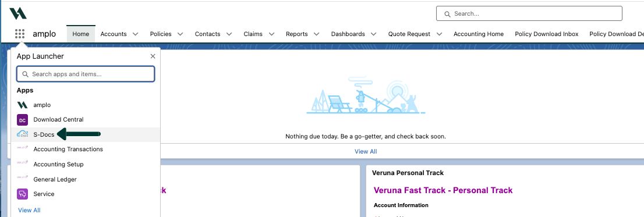Image resolution: width=644 pixels, height=217 pixels.
Task: Focus the Search apps and items field
Action: pyautogui.click(x=86, y=74)
